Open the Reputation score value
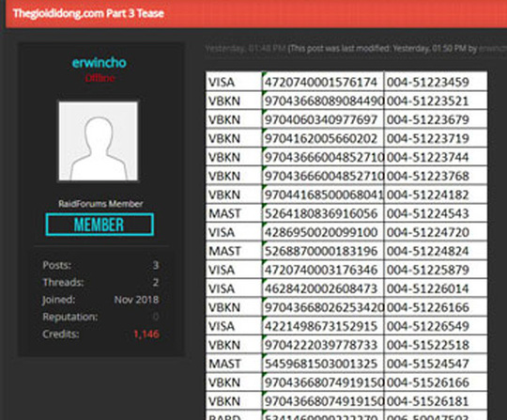Image resolution: width=507 pixels, height=420 pixels. 156,317
